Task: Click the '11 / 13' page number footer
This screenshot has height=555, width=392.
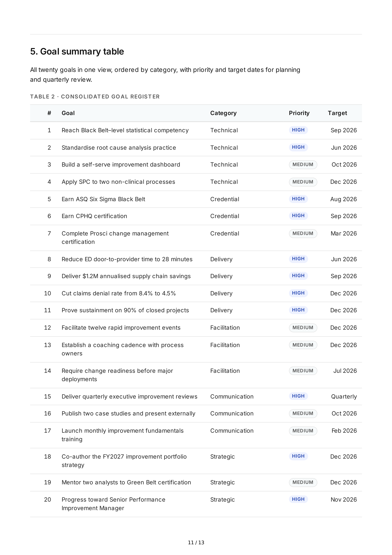Action: (196, 542)
